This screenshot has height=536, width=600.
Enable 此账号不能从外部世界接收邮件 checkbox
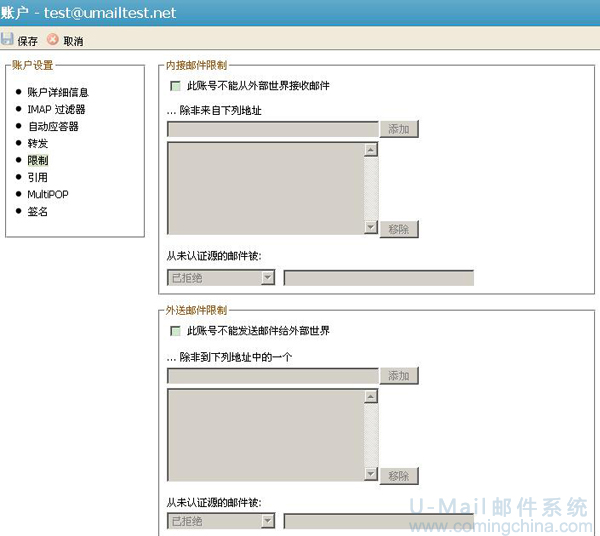[x=175, y=86]
